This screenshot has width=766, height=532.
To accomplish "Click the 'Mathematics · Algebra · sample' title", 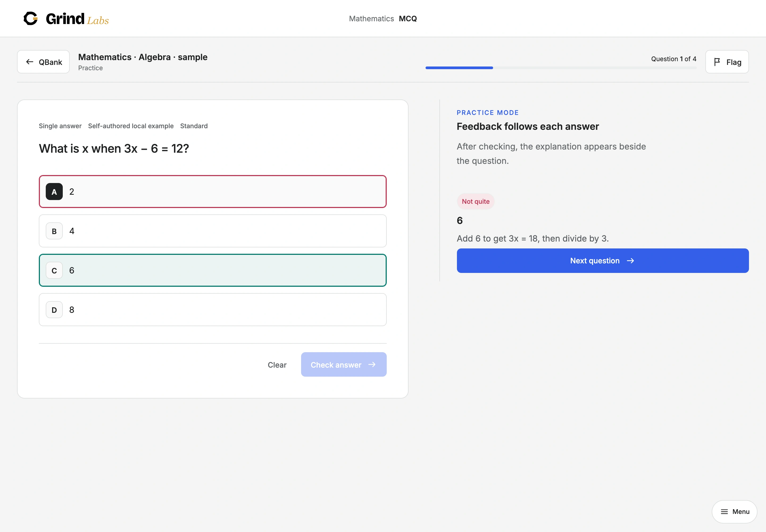I will (143, 57).
